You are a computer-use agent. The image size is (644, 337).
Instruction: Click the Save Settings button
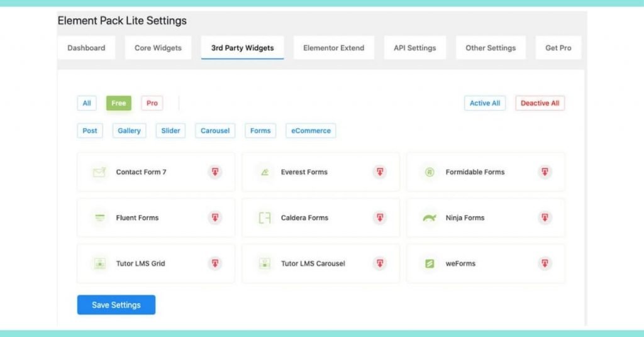tap(116, 304)
